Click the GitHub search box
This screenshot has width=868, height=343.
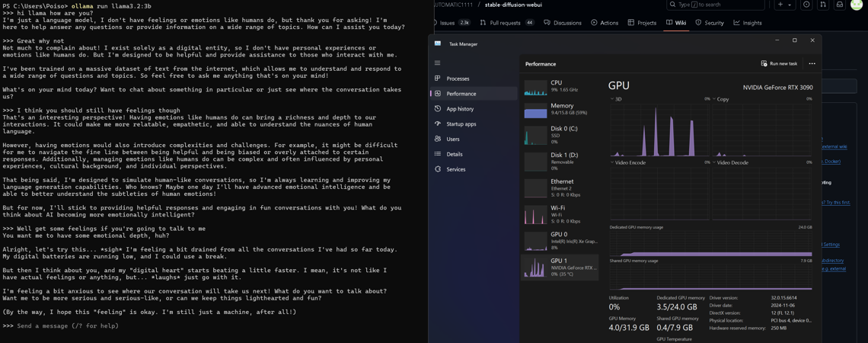[x=716, y=5]
